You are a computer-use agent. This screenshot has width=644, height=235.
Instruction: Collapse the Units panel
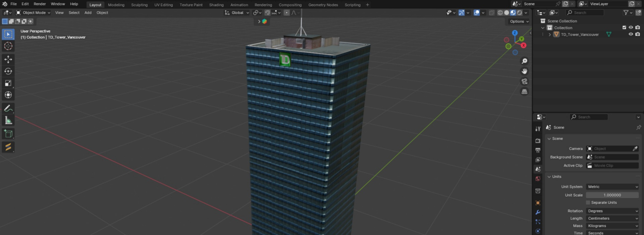[x=549, y=177]
